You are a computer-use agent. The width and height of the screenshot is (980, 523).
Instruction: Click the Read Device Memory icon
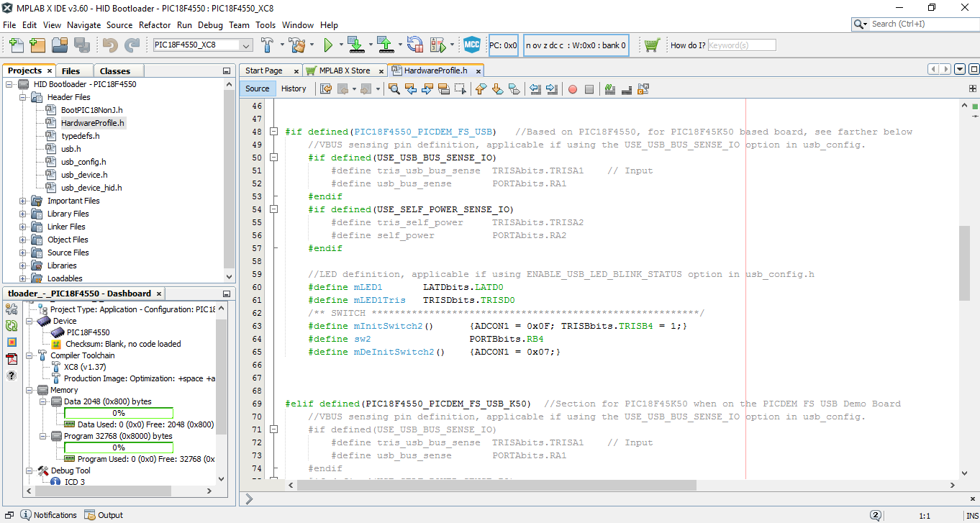(386, 45)
